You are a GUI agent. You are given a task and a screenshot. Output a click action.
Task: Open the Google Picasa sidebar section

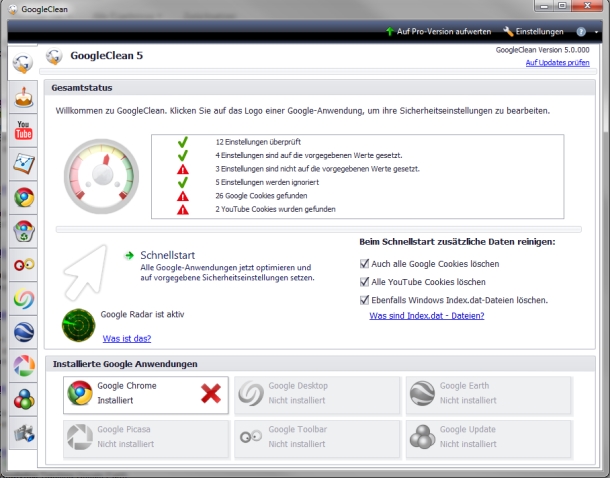(x=23, y=366)
